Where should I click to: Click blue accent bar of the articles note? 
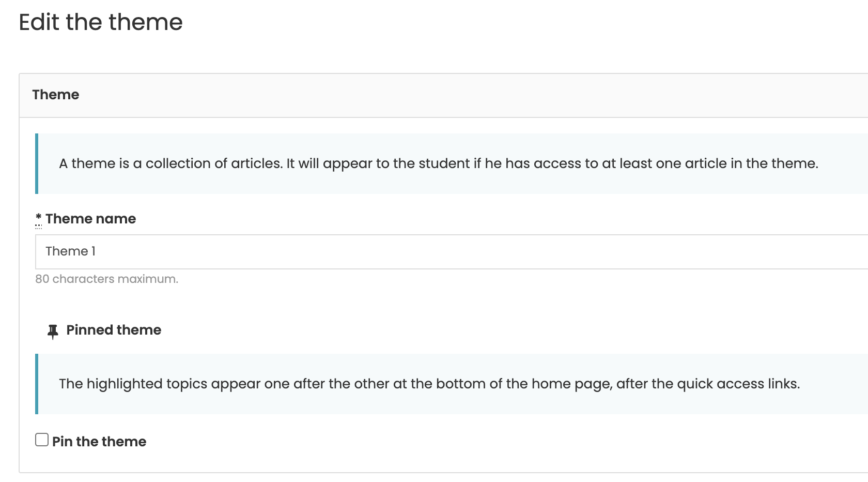coord(37,163)
